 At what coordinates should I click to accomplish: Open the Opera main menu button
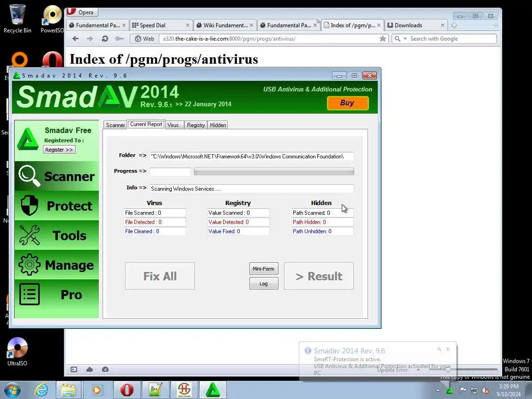(82, 12)
